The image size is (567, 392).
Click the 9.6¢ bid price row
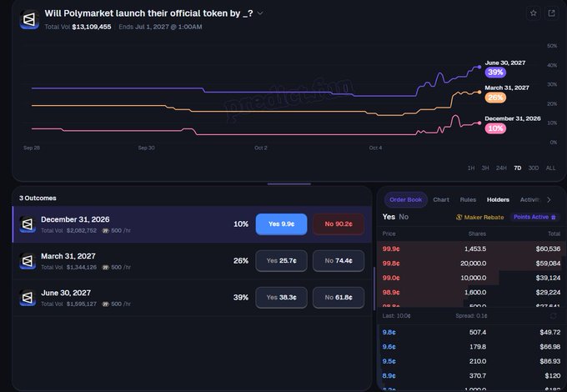click(472, 347)
